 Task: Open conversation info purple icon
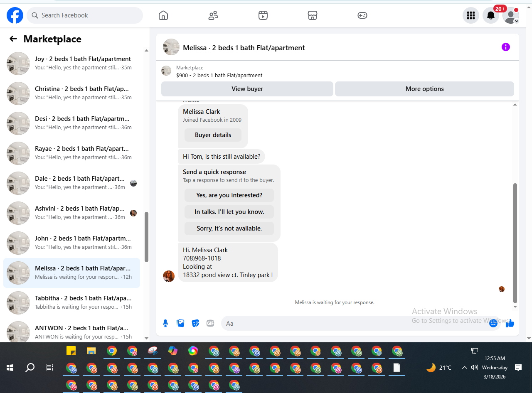pos(506,47)
